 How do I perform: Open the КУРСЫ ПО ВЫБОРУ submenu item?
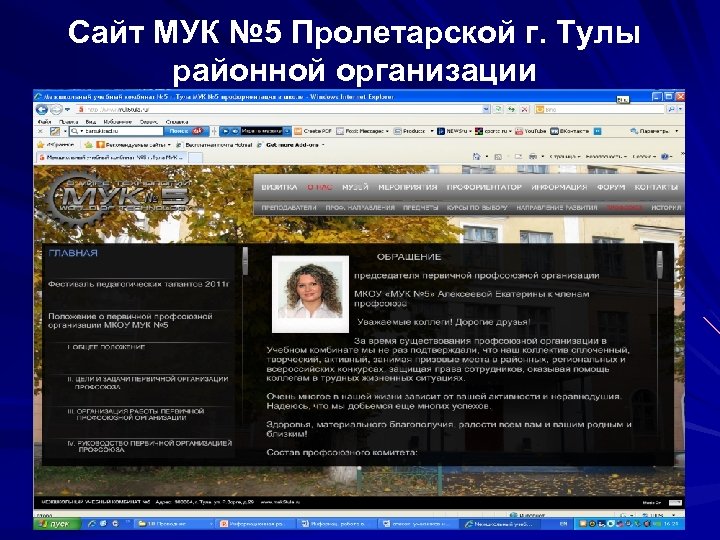point(478,208)
